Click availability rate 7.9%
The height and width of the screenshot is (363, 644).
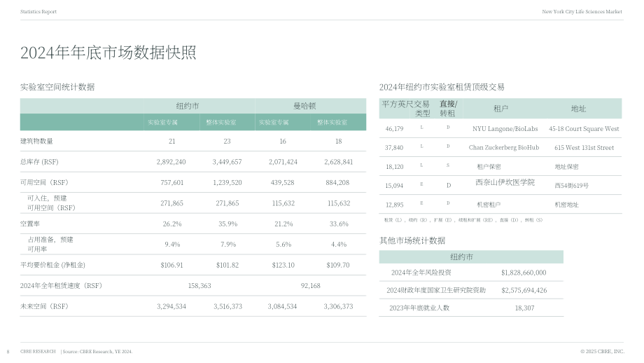tap(228, 244)
